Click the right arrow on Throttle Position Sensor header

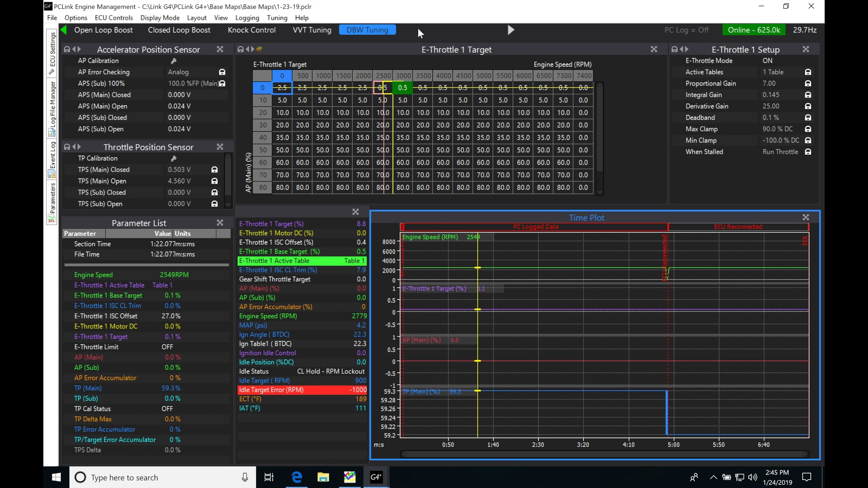click(80, 147)
